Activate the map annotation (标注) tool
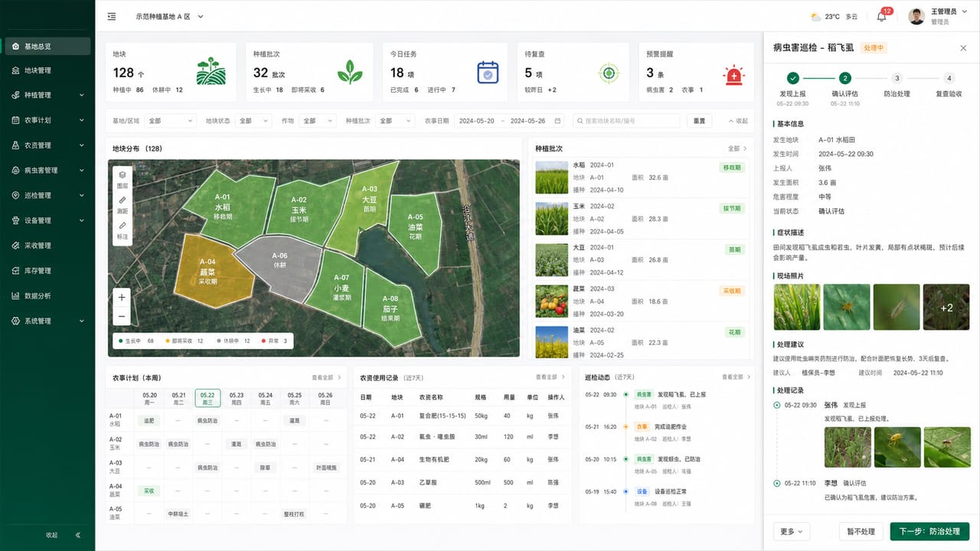 pos(122,230)
